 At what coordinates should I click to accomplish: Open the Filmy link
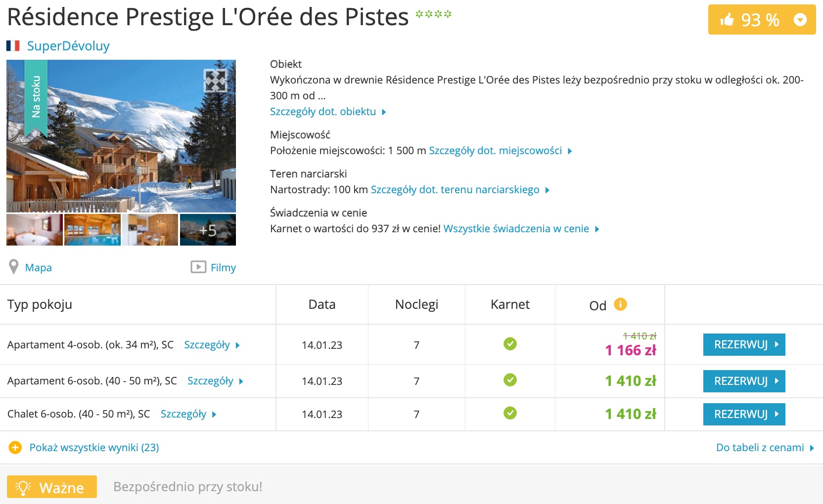(x=223, y=267)
